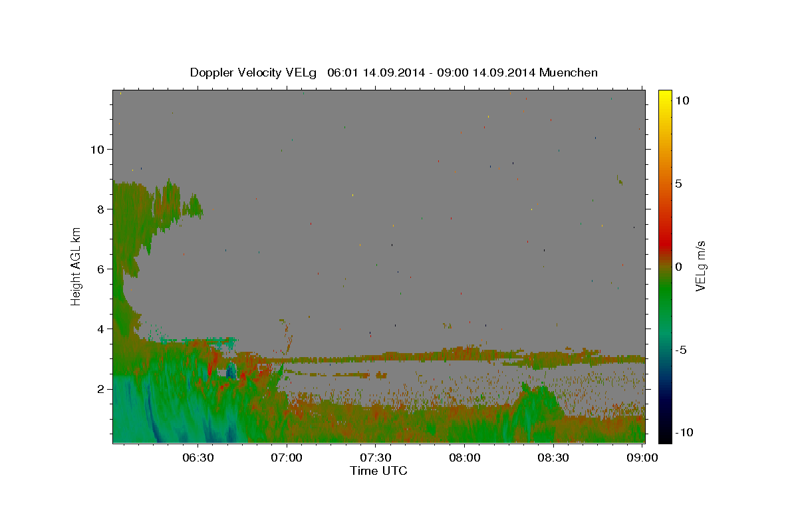
Task: Select the 08:00 time tick label
Action: pyautogui.click(x=464, y=458)
